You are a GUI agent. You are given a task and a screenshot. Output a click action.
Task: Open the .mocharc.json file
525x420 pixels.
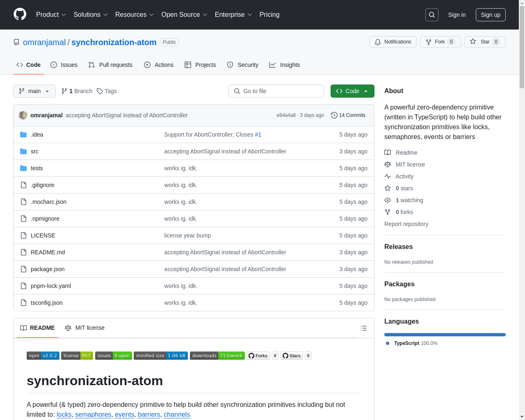point(48,202)
